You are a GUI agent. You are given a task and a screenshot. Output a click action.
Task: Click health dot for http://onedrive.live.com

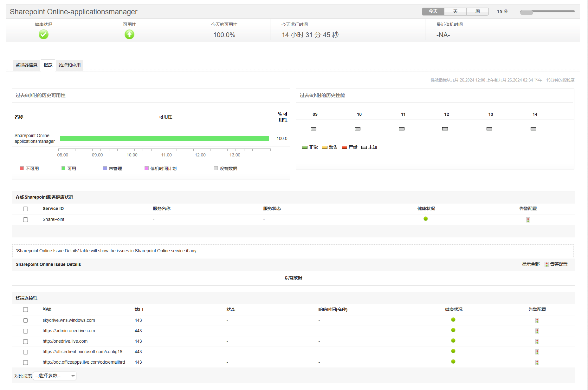pyautogui.click(x=453, y=340)
